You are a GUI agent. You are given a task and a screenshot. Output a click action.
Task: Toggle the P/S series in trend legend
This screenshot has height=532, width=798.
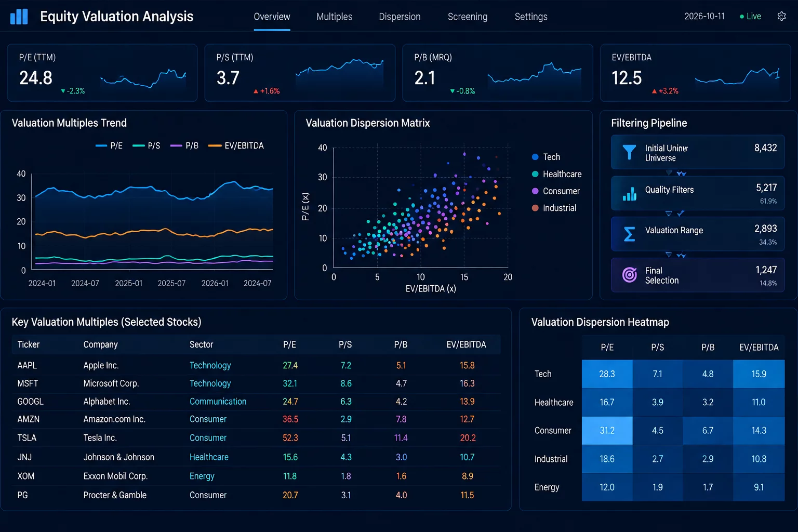(x=147, y=146)
